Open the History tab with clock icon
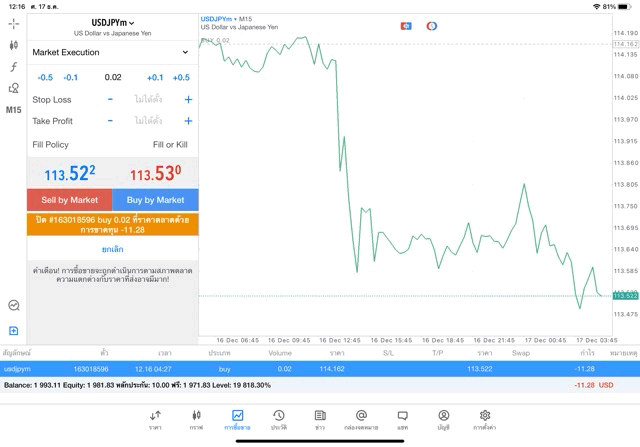Screen dimensions: 640x447 click(279, 419)
